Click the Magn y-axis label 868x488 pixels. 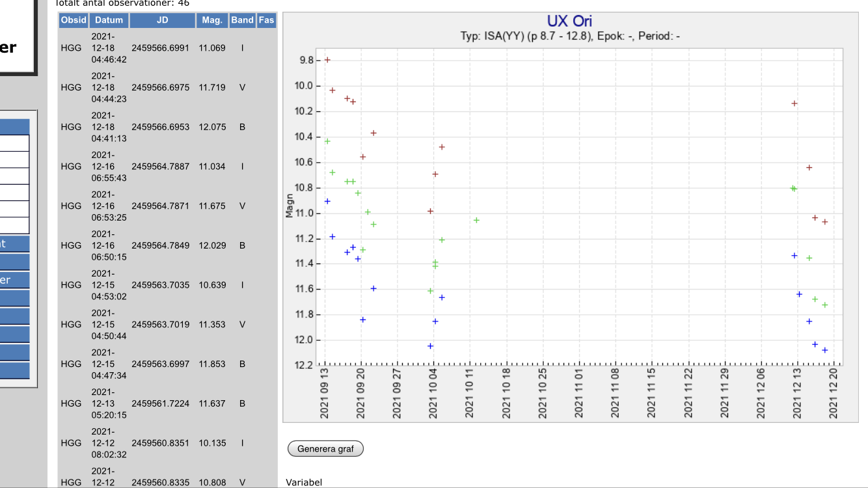pos(289,207)
